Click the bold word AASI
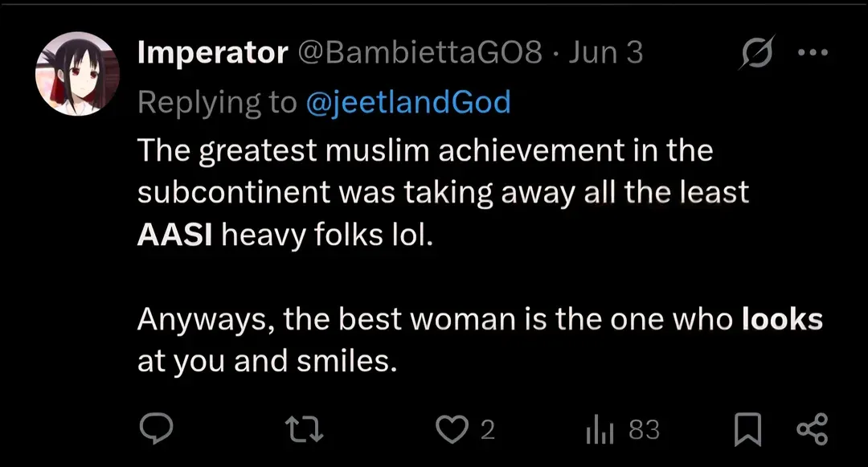 click(x=174, y=236)
